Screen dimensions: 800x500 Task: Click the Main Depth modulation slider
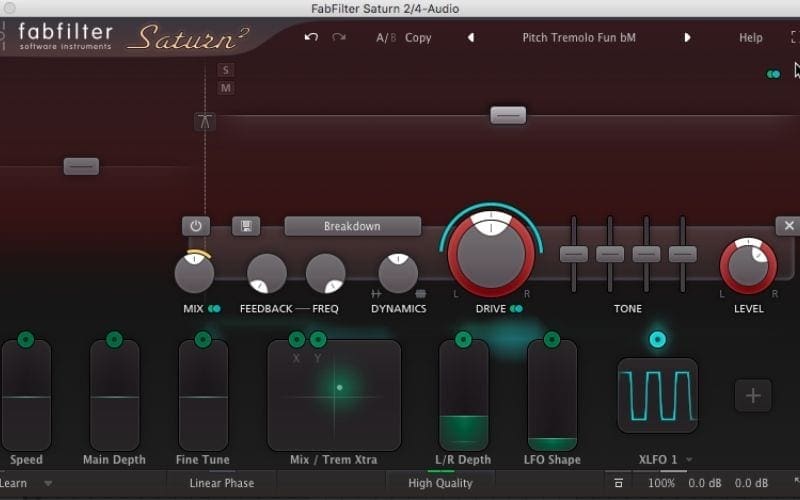[114, 396]
